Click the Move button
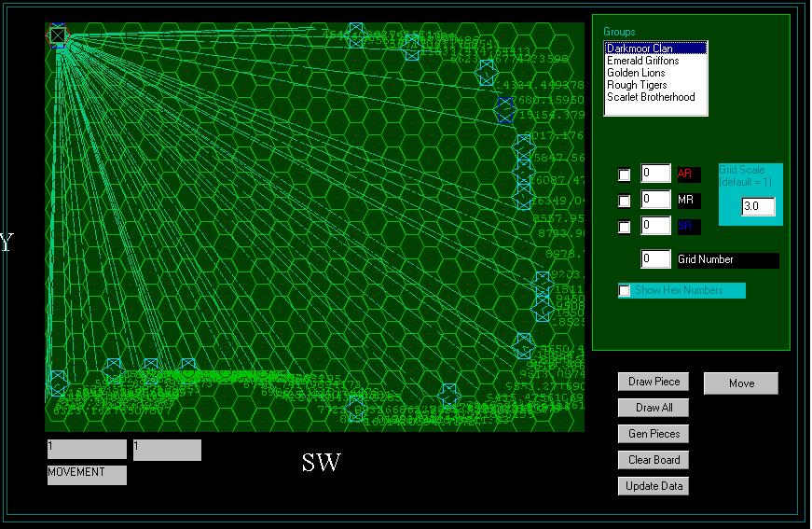 [x=741, y=383]
